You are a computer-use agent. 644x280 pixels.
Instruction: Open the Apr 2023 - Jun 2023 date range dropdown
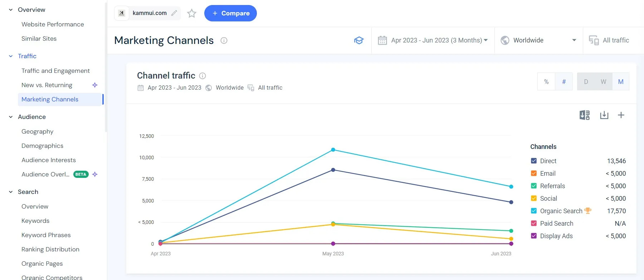click(x=433, y=40)
